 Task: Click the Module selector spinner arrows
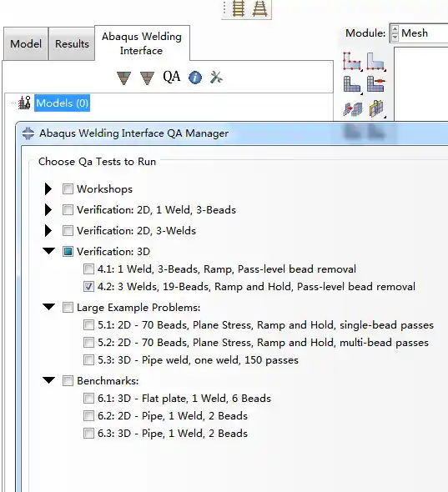pyautogui.click(x=395, y=33)
